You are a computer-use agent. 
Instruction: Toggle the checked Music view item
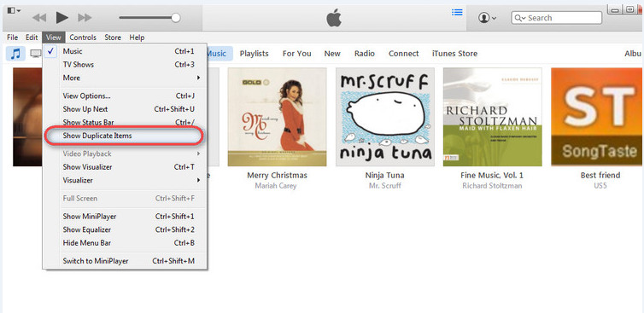click(126, 51)
